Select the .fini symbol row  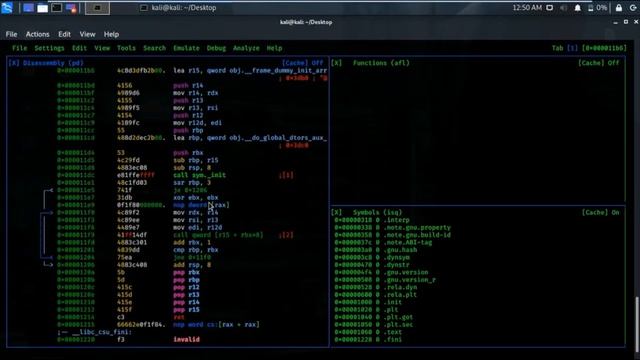368,340
